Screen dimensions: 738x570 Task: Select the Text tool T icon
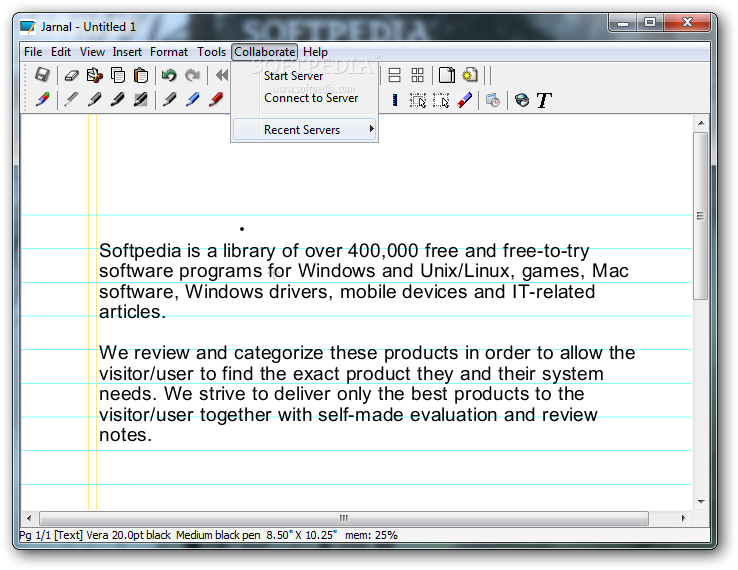[544, 100]
